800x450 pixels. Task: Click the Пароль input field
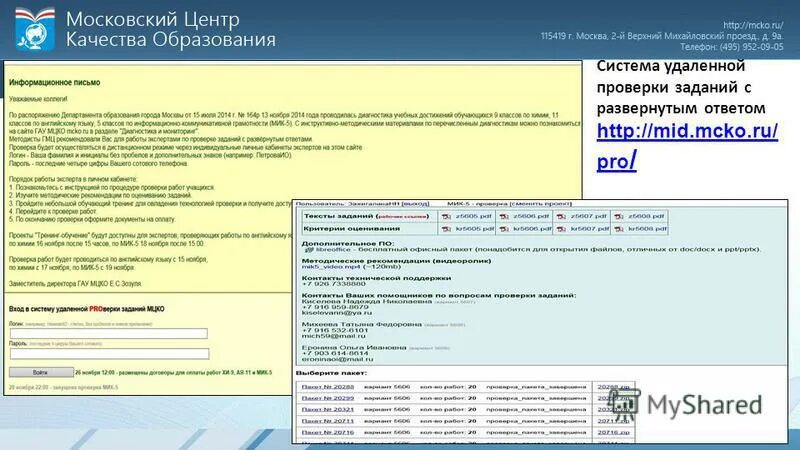pos(109,354)
